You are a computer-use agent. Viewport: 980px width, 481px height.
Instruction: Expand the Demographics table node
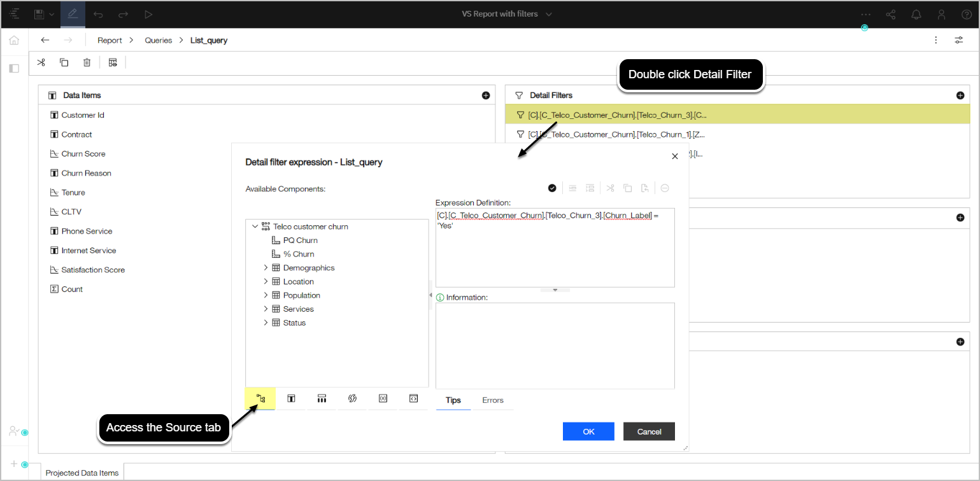click(x=266, y=268)
